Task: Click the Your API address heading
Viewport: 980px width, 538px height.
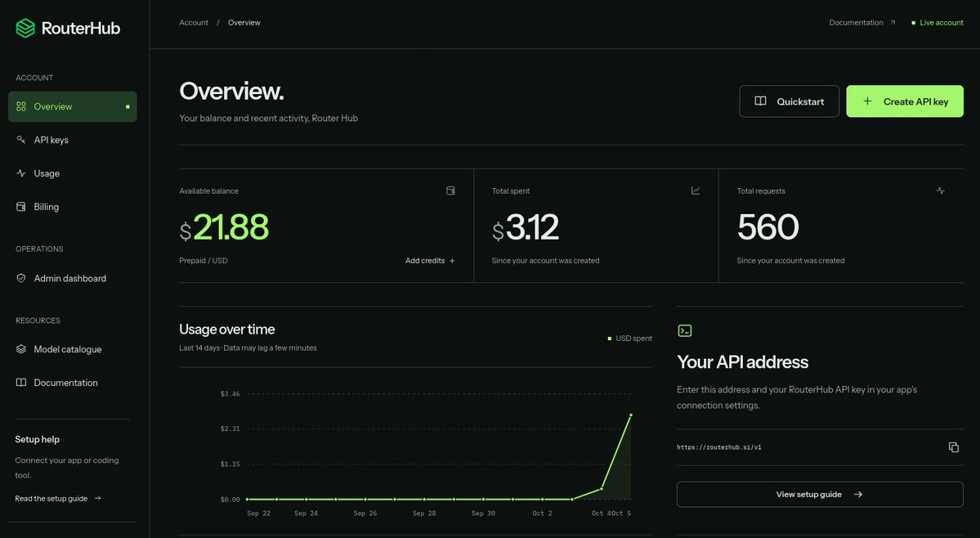Action: pos(742,362)
